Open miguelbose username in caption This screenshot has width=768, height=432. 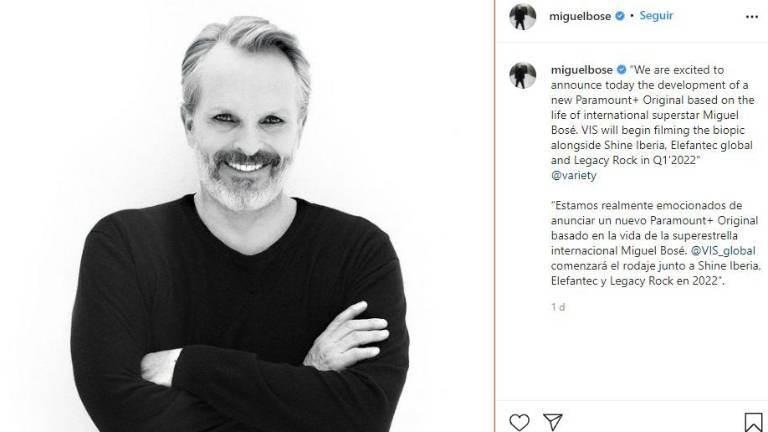(582, 70)
